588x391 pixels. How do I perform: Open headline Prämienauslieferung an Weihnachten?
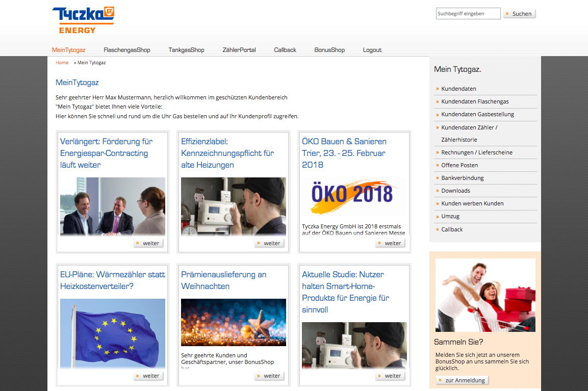(224, 280)
